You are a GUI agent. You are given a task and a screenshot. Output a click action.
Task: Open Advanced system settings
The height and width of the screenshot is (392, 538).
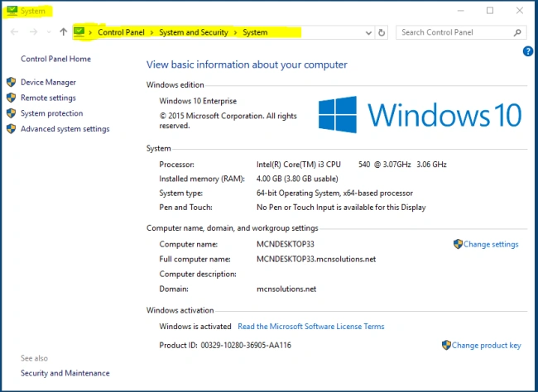point(65,129)
